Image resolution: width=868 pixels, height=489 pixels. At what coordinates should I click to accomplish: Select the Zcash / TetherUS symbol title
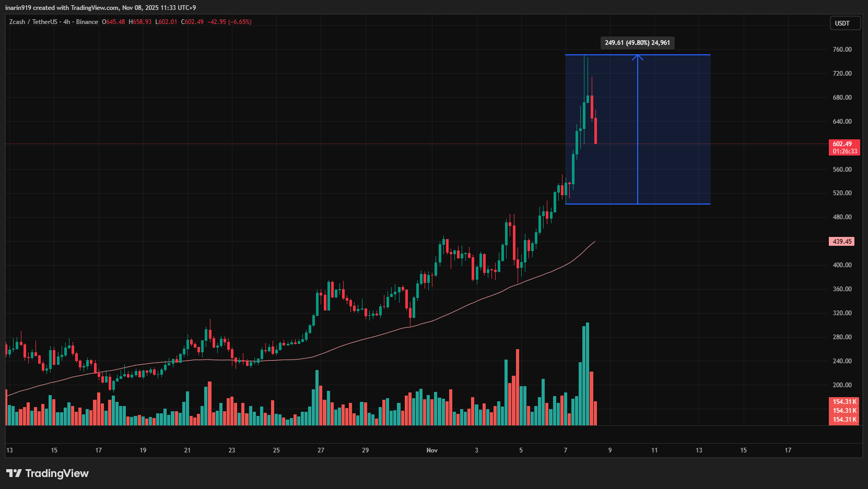click(33, 22)
